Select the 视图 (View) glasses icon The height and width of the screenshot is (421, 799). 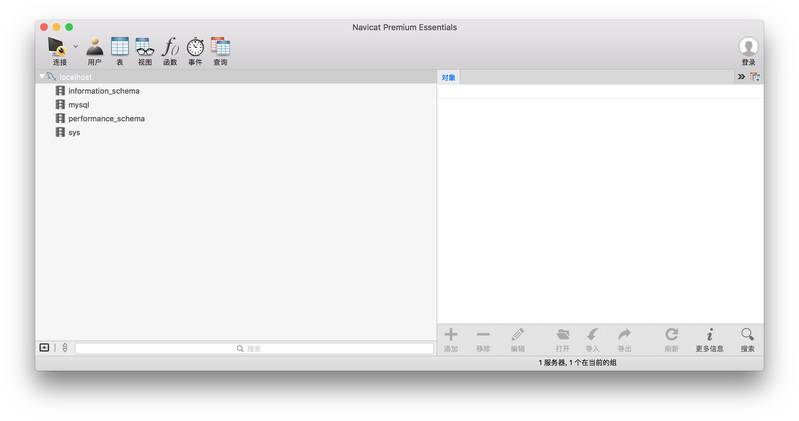145,46
